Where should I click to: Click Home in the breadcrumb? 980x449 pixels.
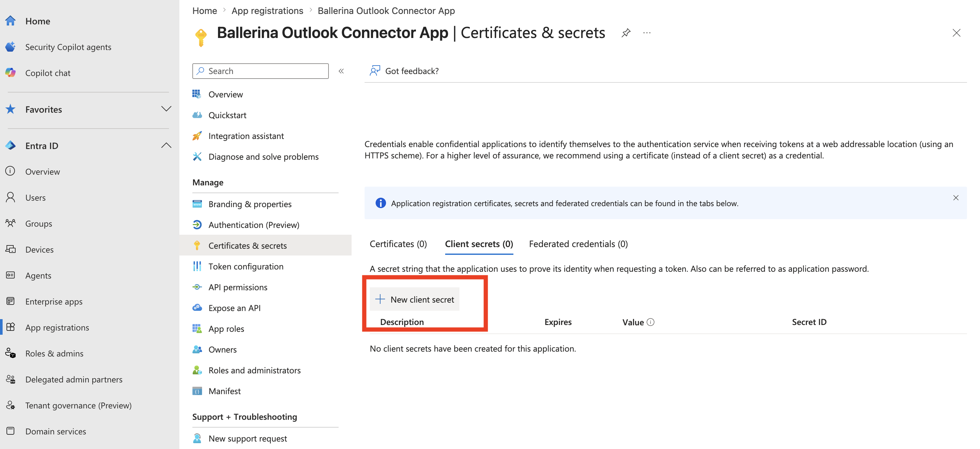[x=205, y=11]
